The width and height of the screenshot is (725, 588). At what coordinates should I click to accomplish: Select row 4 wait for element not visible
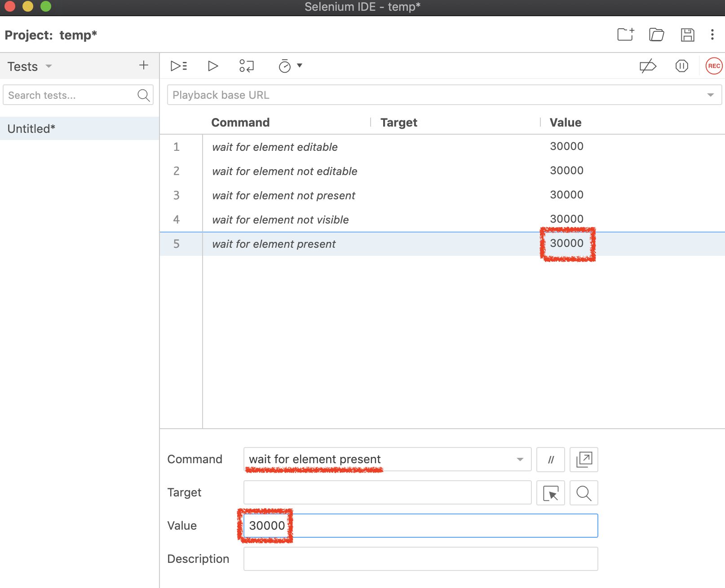pyautogui.click(x=442, y=219)
